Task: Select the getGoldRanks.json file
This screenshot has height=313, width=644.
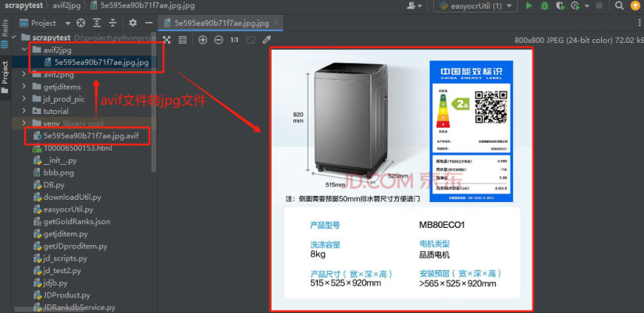Action: pos(76,222)
